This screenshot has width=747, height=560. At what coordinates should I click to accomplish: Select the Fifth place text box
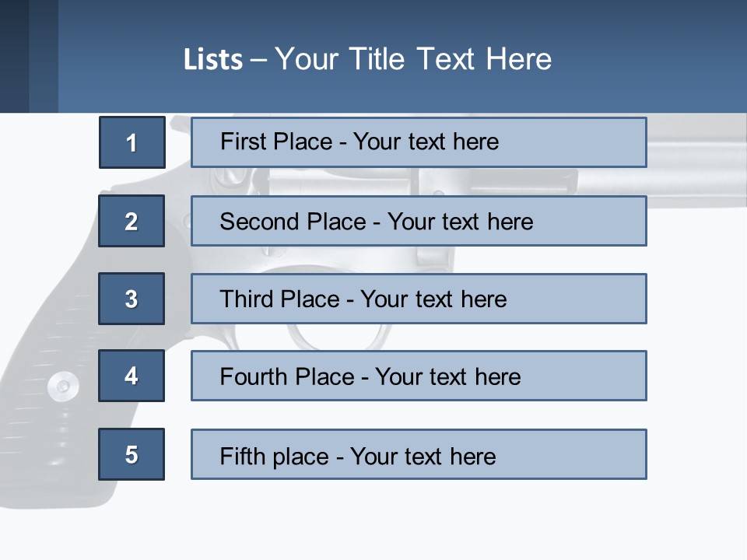419,454
